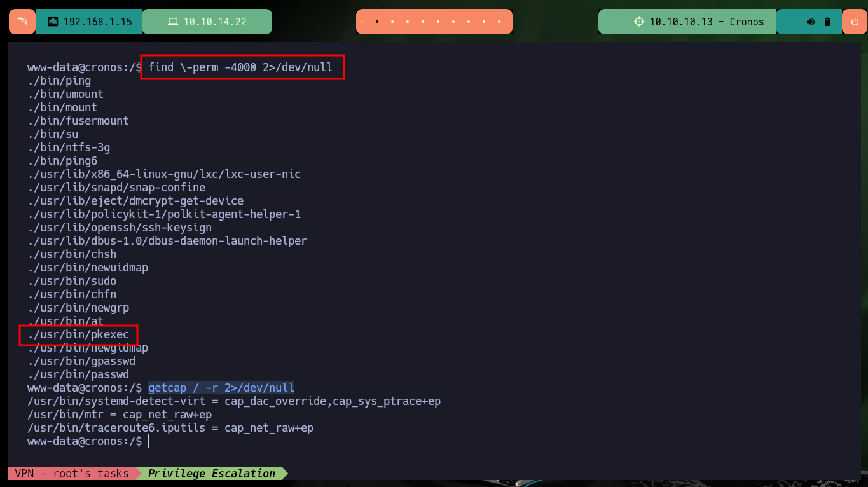Click the ./bin/ping output line
Viewport: 868px width, 487px height.
[x=59, y=81]
